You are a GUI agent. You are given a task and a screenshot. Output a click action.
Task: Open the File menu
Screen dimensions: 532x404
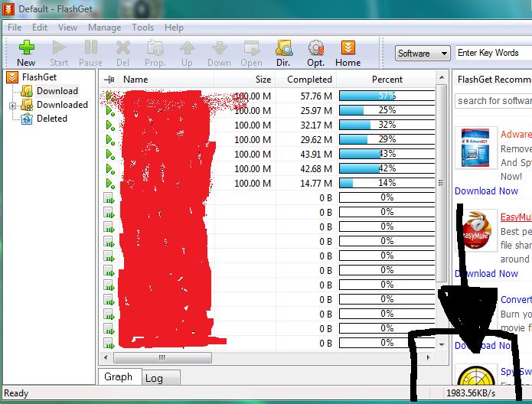point(15,27)
